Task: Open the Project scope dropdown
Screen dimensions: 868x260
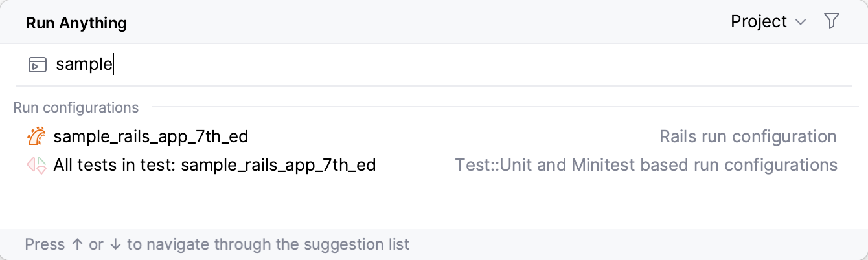Action: (759, 21)
